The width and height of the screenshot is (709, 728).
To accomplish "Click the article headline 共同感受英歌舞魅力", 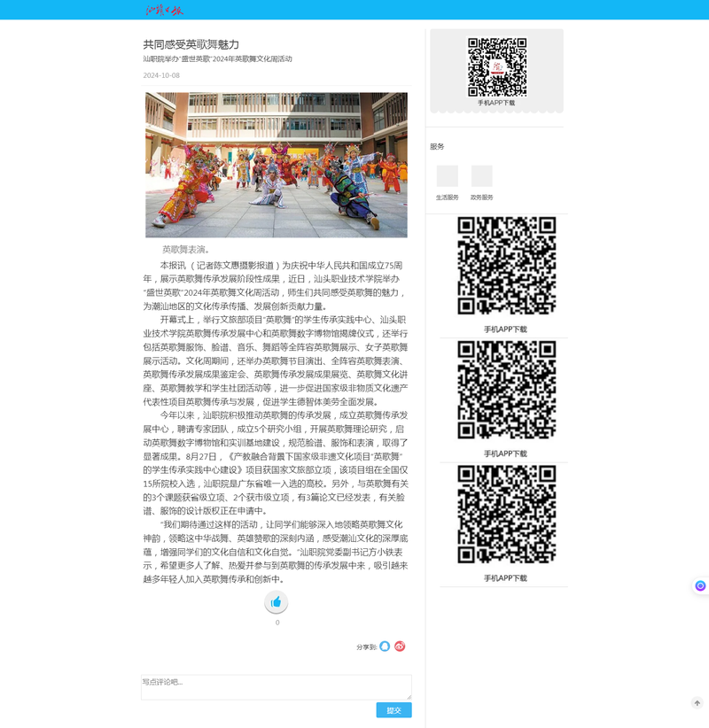I will tap(191, 44).
